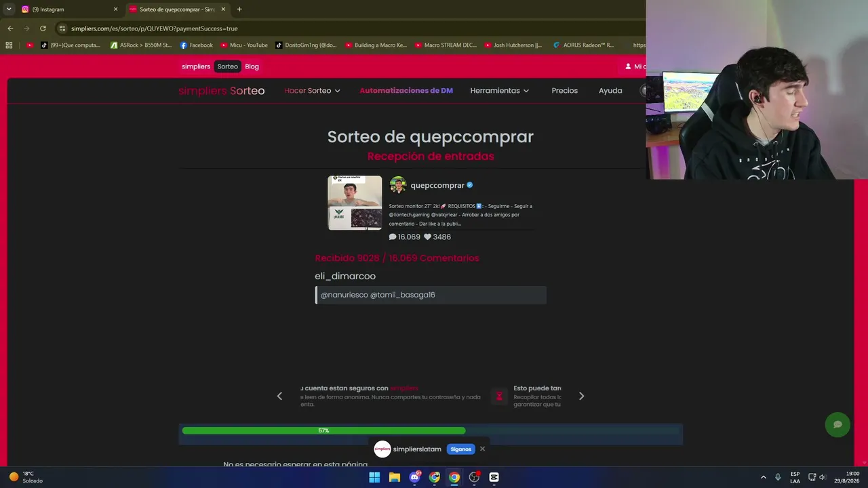868x488 pixels.
Task: Open the TikTok Que computa bookmark
Action: tap(71, 45)
